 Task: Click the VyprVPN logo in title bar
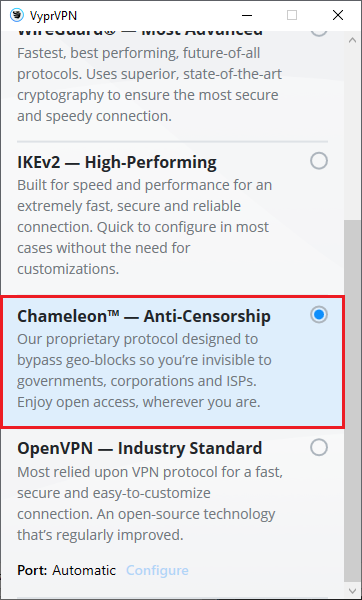pos(17,15)
